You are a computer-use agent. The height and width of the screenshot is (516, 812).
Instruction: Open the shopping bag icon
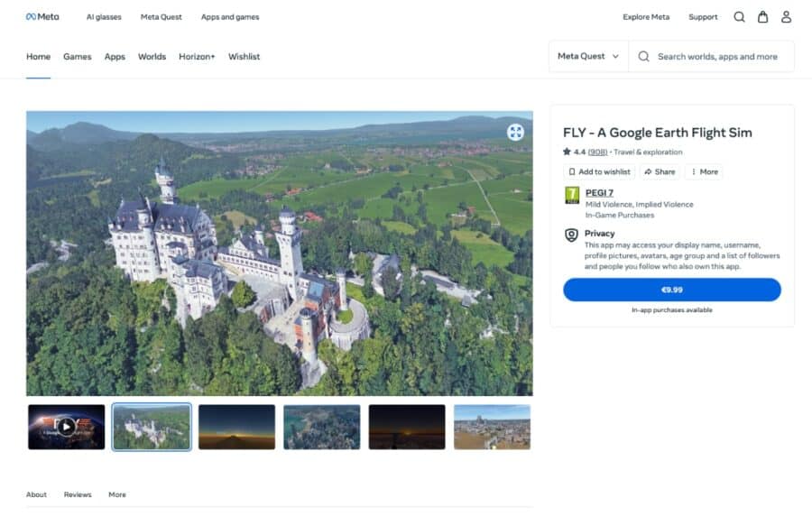click(x=762, y=17)
